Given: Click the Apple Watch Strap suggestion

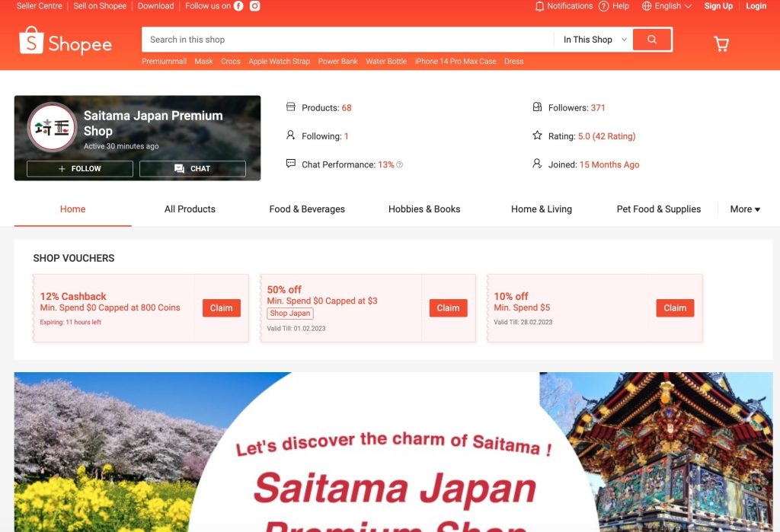Looking at the screenshot, I should [279, 61].
